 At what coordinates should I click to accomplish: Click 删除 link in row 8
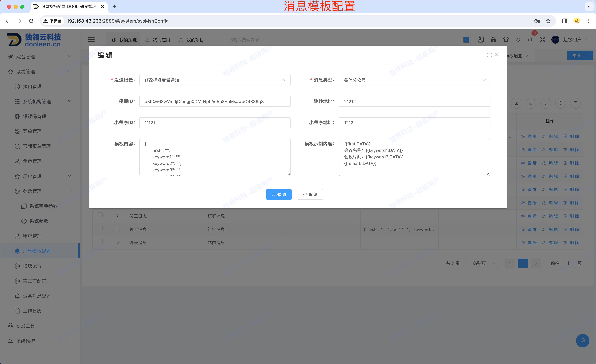point(571,229)
